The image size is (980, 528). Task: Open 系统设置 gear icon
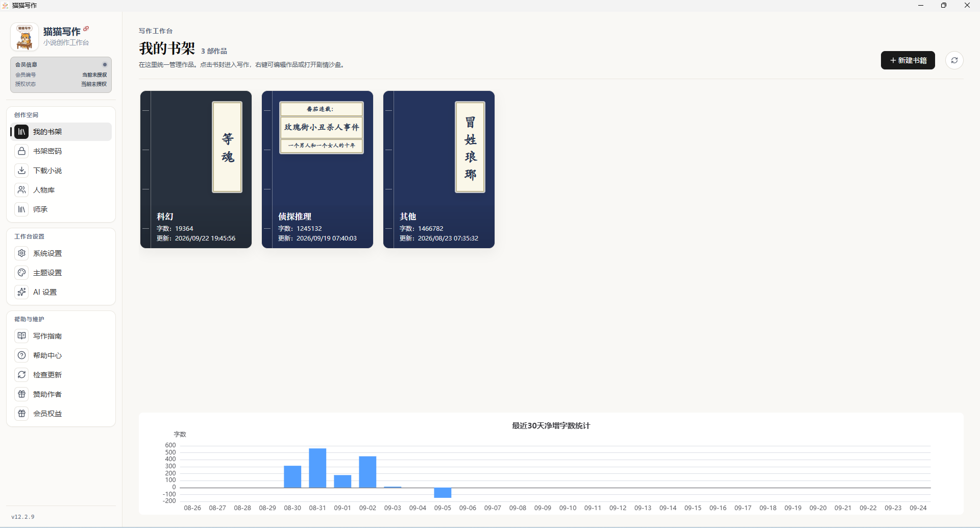pos(21,253)
